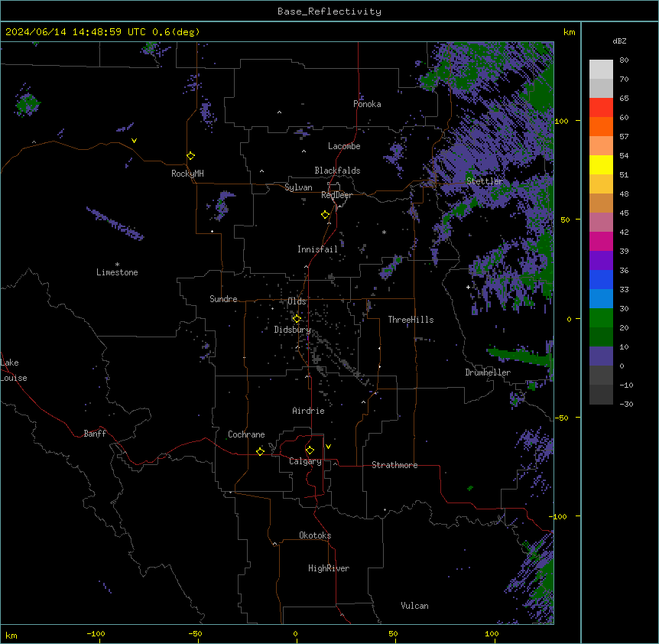
Task: Click the 80 value in dBZ legend
Action: 624,60
